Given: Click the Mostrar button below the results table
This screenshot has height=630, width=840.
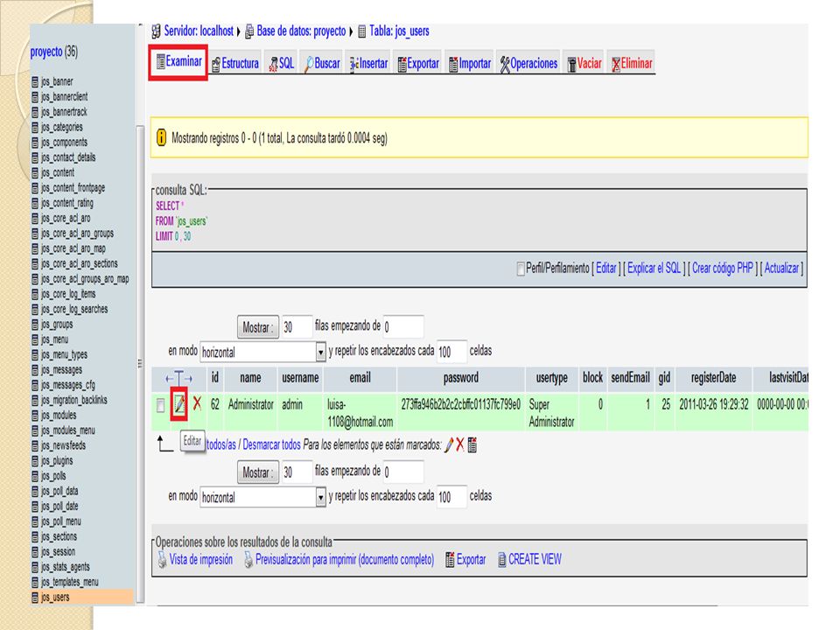Looking at the screenshot, I should [258, 472].
